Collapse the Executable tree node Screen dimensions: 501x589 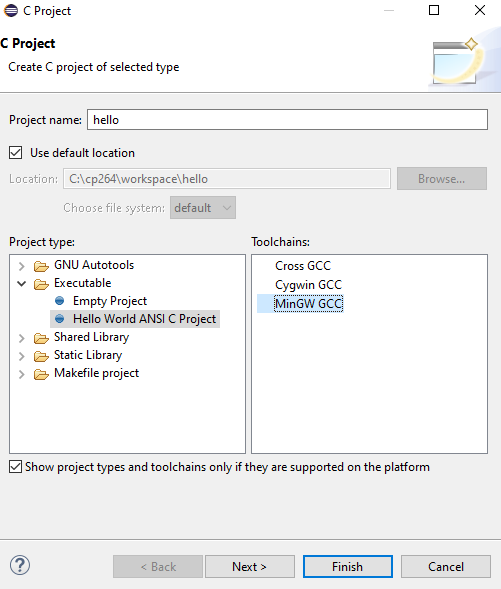[x=22, y=284]
